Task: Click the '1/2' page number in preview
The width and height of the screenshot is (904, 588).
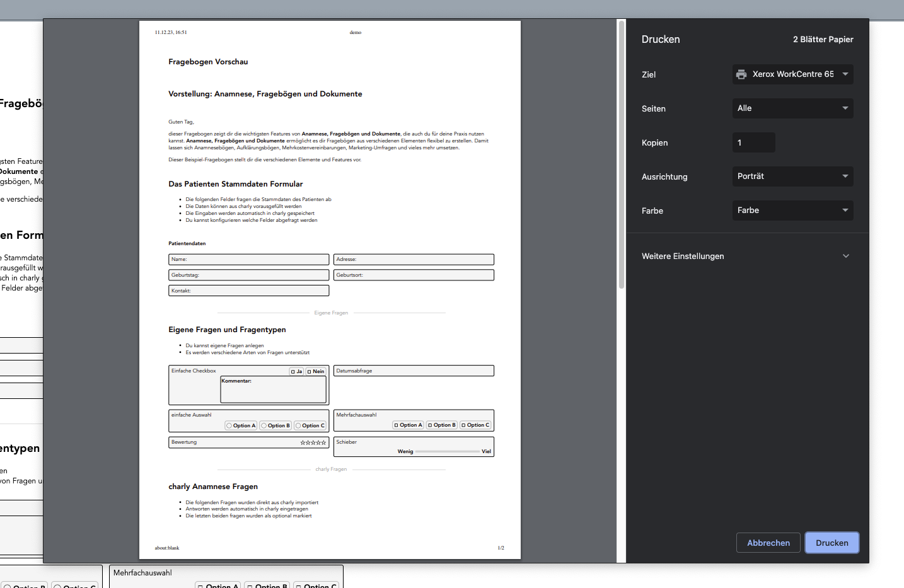Action: click(501, 548)
